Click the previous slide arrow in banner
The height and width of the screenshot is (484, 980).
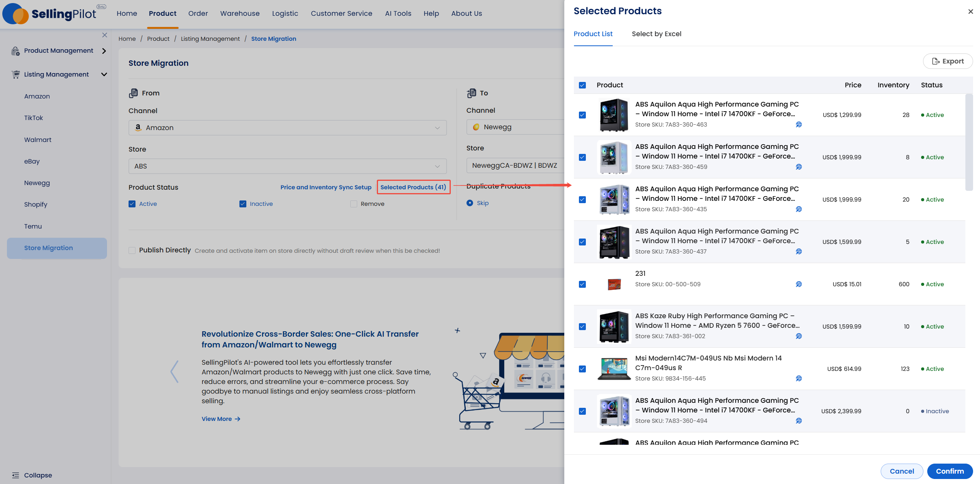click(x=174, y=372)
